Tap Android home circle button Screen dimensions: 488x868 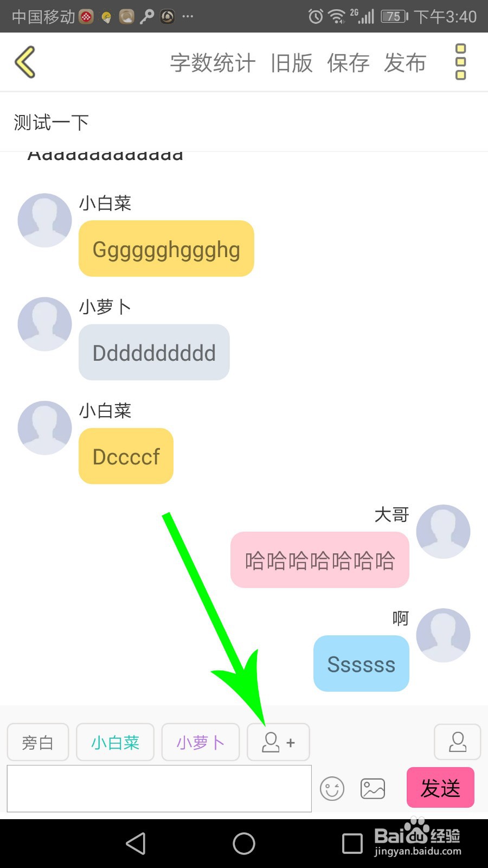point(244,844)
